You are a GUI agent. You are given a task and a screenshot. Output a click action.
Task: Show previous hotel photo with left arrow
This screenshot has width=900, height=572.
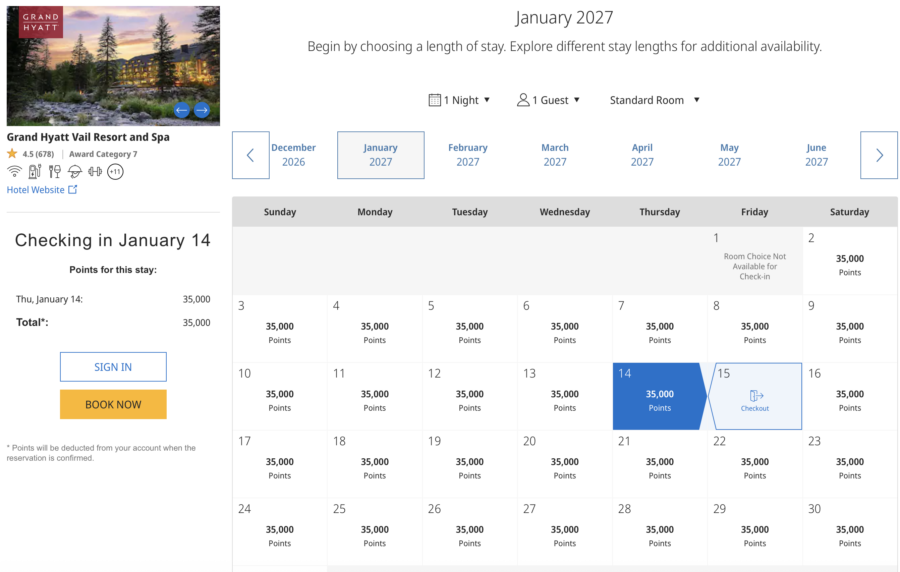182,110
